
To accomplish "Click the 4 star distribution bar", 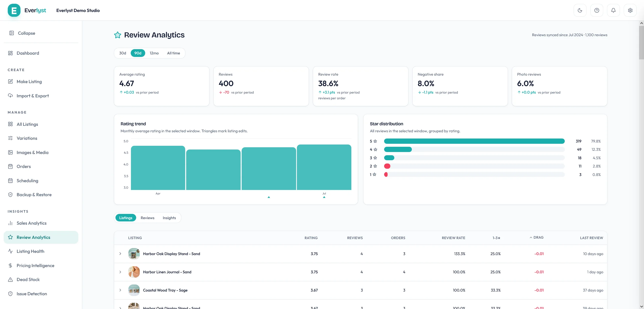I will click(x=398, y=149).
